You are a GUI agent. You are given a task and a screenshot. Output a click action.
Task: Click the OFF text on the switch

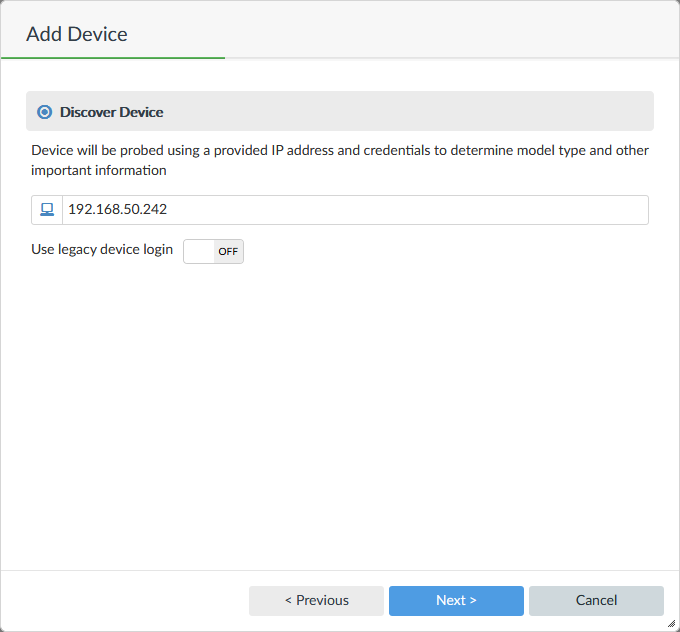click(x=228, y=251)
